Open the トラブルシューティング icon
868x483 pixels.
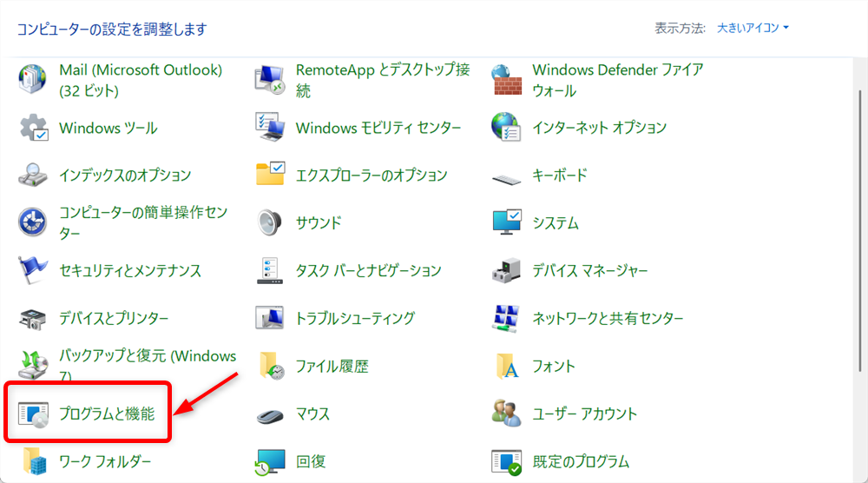(270, 318)
